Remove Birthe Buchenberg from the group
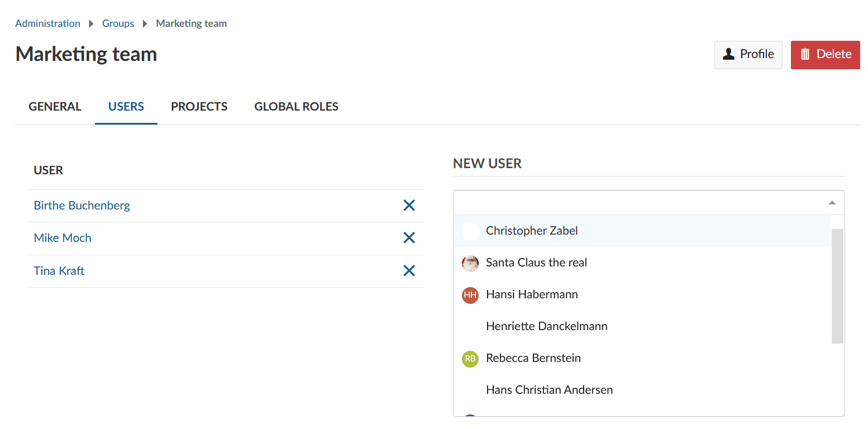The width and height of the screenshot is (868, 429). coord(409,206)
